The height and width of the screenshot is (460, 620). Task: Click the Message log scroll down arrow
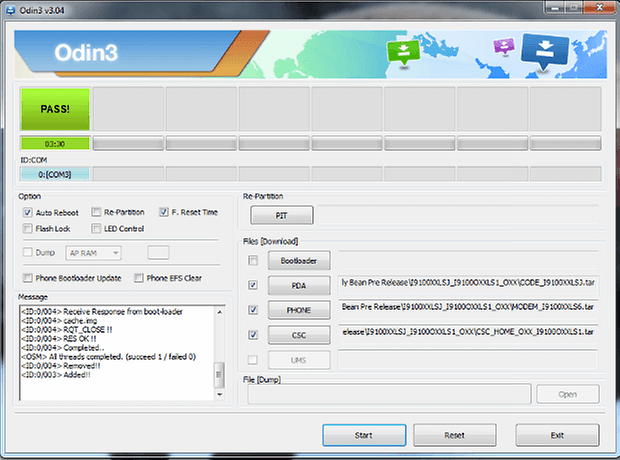[219, 394]
